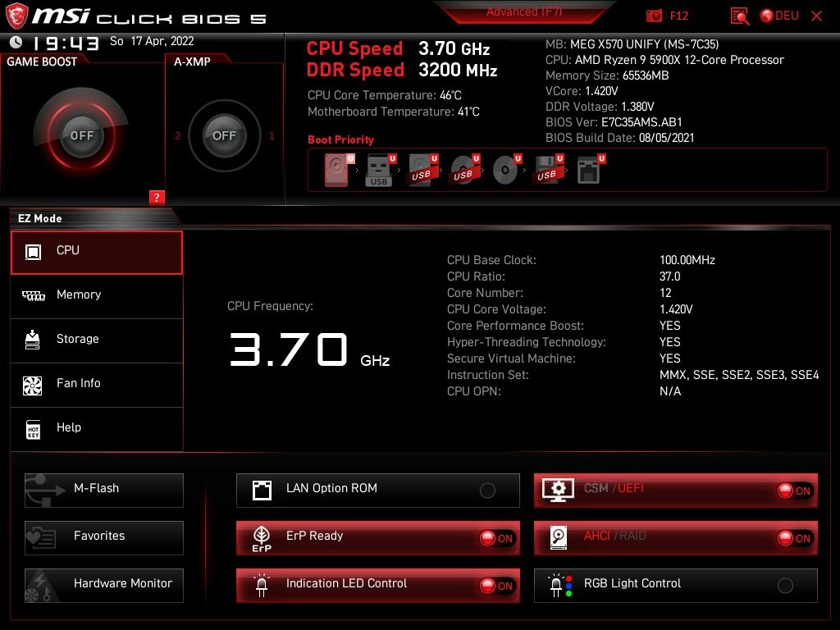
Task: Click the DDR Voltage "1.380V" value
Action: click(637, 107)
